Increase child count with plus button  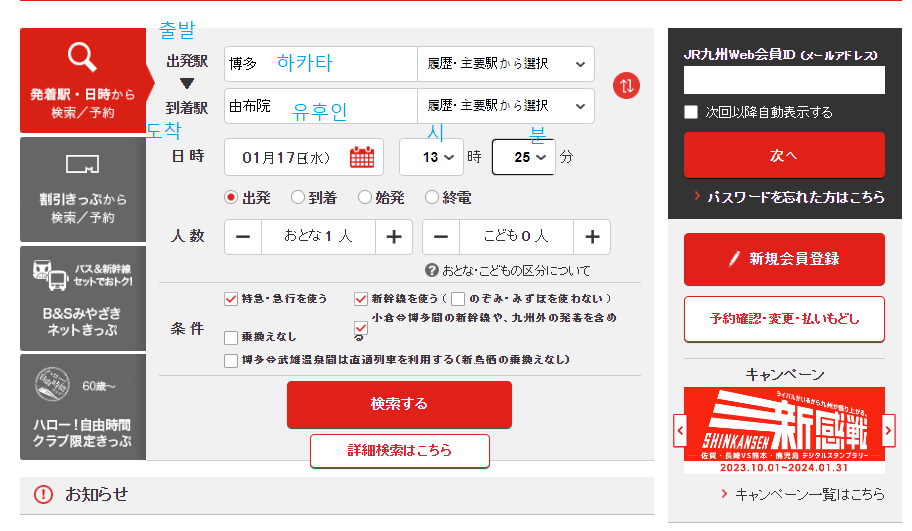click(592, 237)
